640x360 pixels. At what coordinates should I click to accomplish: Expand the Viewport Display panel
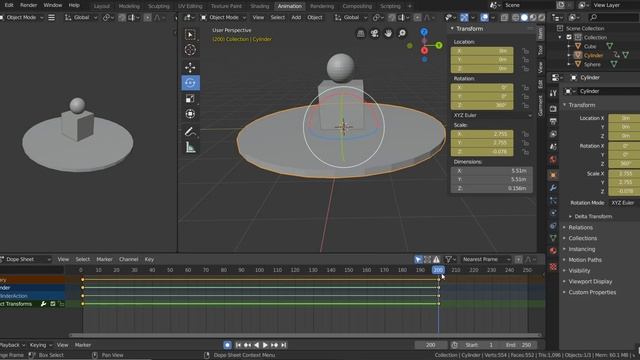(590, 281)
